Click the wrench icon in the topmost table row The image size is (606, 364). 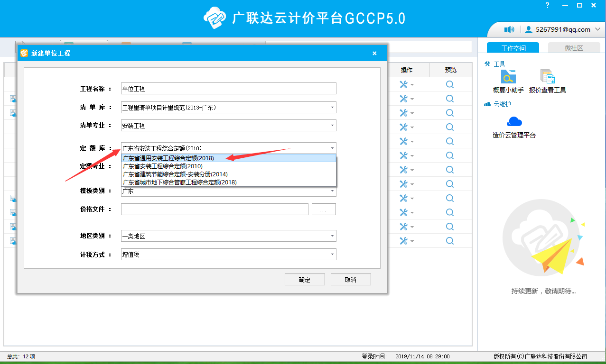(404, 84)
